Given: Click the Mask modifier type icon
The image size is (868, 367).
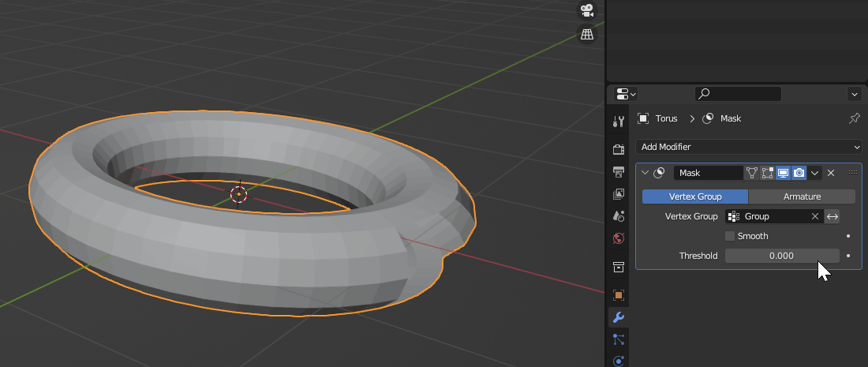Looking at the screenshot, I should coord(659,173).
